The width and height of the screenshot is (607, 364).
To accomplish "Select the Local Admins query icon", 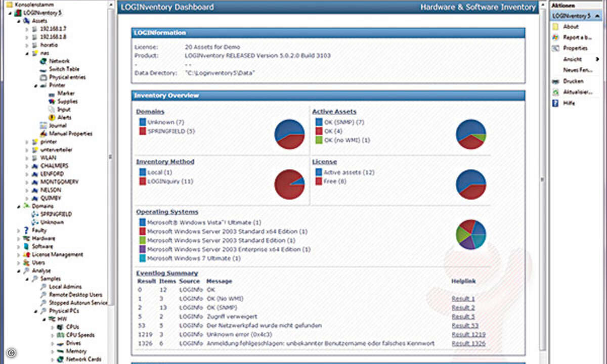I will click(44, 287).
